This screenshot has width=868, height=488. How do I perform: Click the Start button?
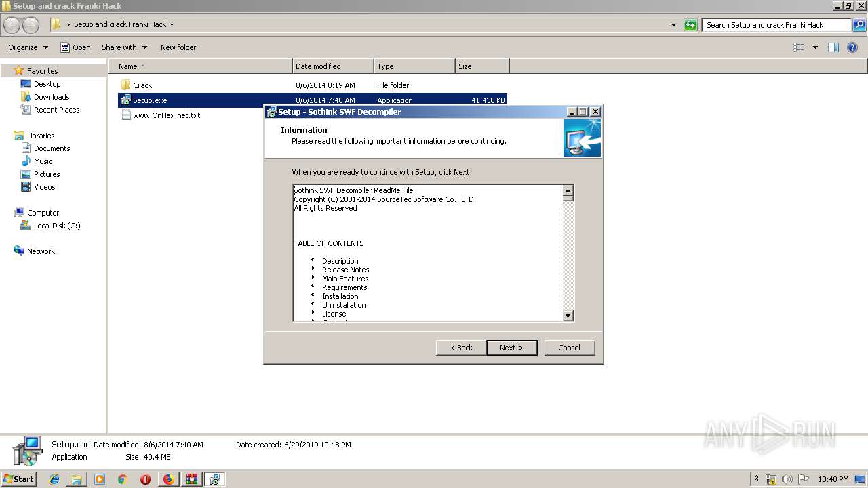coord(18,479)
